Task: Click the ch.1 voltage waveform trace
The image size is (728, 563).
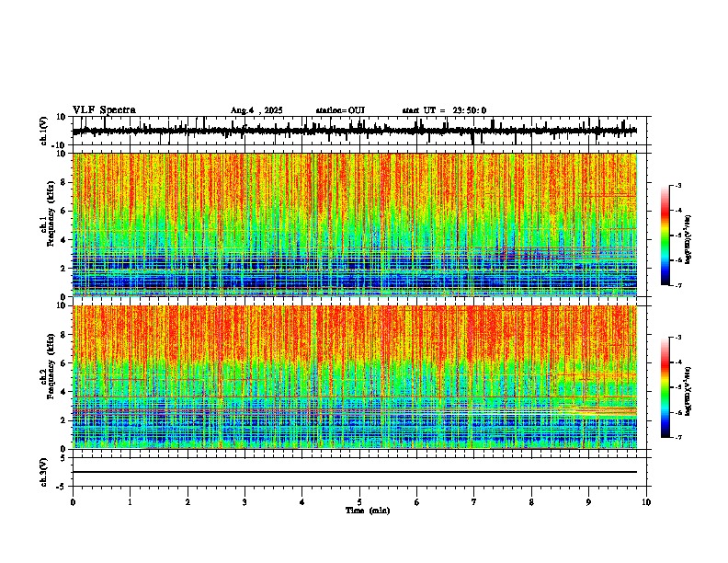Action: (x=355, y=131)
